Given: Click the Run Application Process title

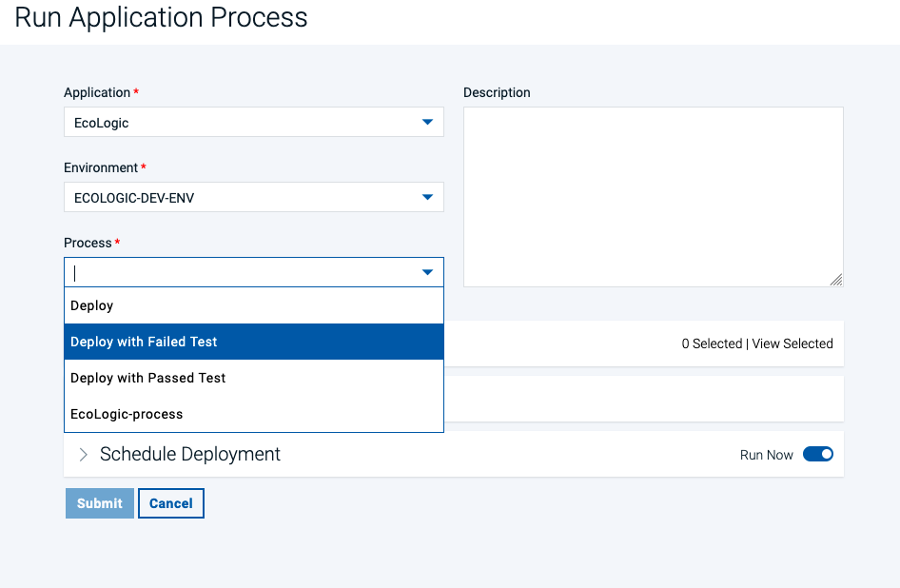Looking at the screenshot, I should click(x=162, y=17).
